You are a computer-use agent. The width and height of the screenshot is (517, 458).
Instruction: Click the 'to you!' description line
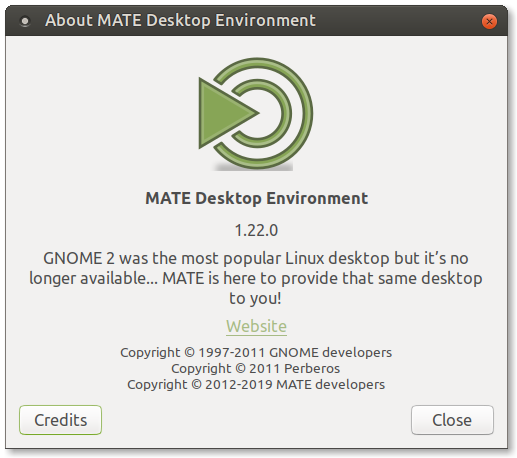pos(255,298)
